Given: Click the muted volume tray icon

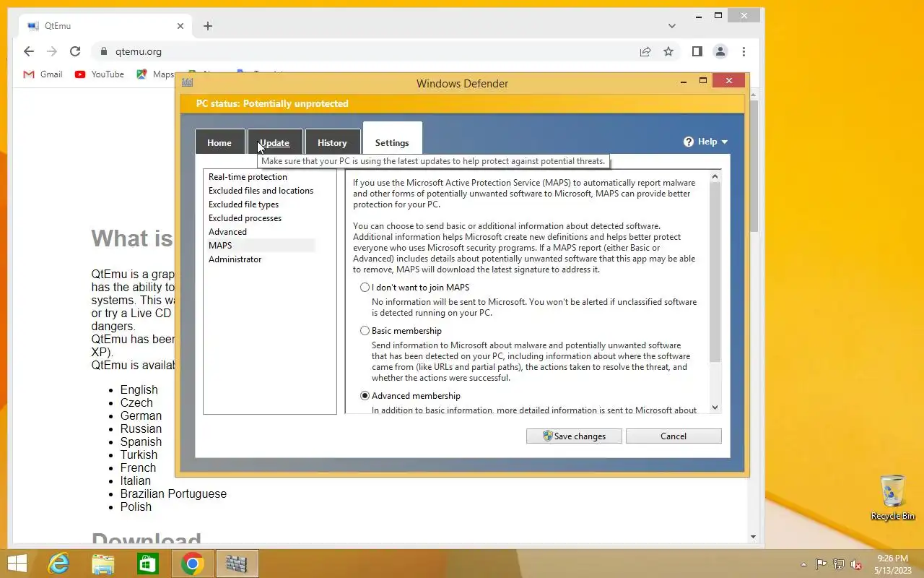Looking at the screenshot, I should (856, 564).
